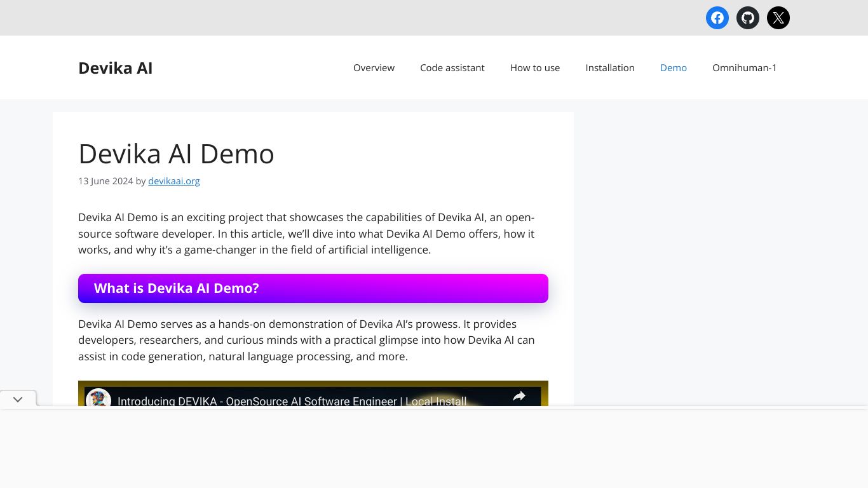Click the Demo navigation item
This screenshot has height=488, width=868.
coord(673,68)
